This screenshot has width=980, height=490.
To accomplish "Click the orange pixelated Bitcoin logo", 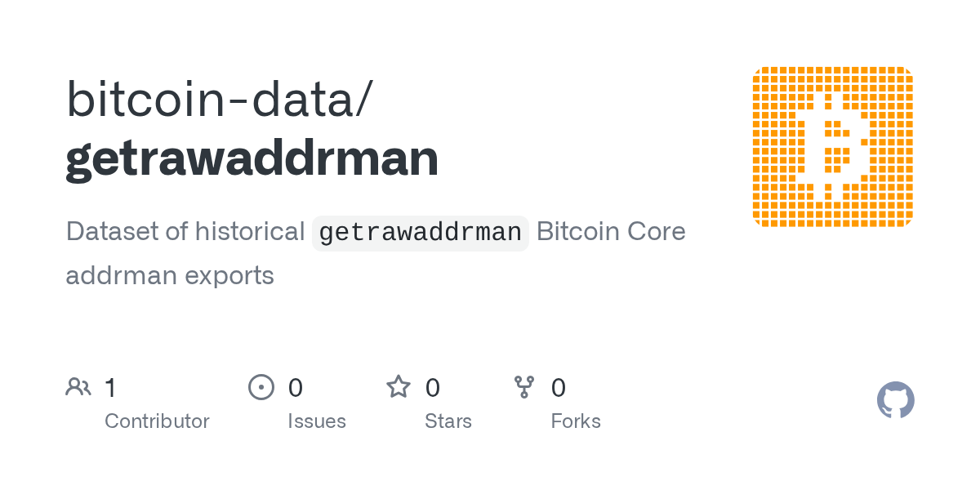I will (832, 147).
